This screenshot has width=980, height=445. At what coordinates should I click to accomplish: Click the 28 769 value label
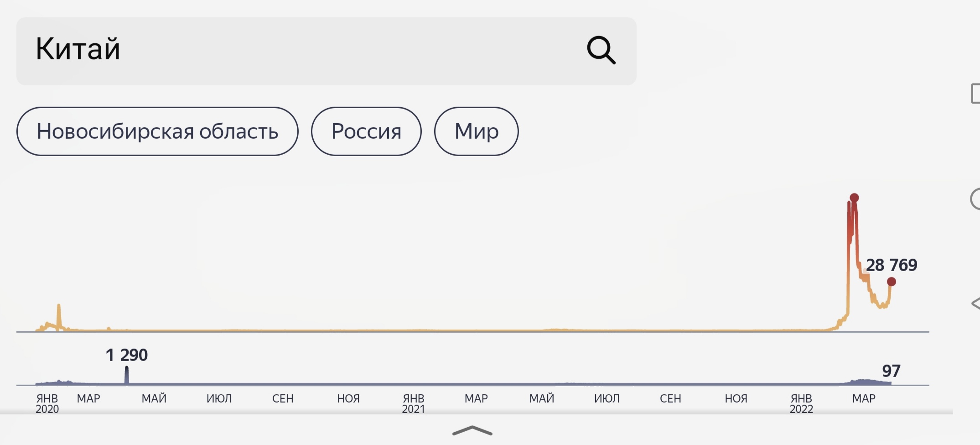point(892,265)
